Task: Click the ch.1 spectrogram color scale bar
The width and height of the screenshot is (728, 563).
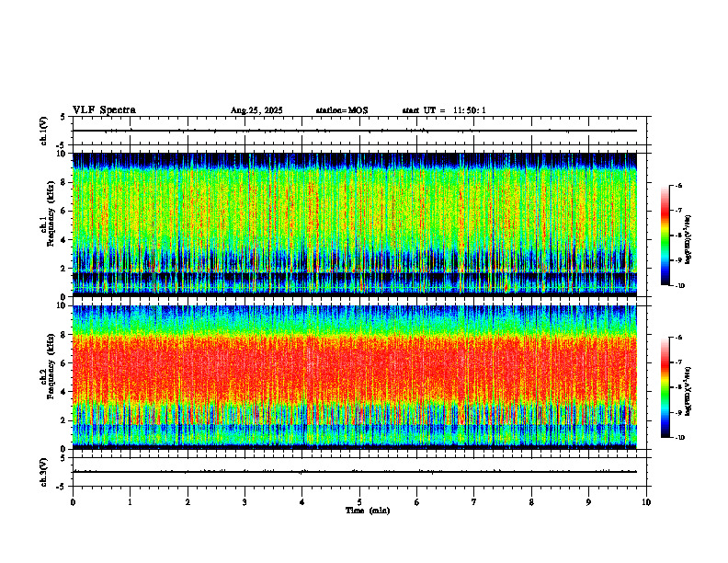Action: point(665,236)
